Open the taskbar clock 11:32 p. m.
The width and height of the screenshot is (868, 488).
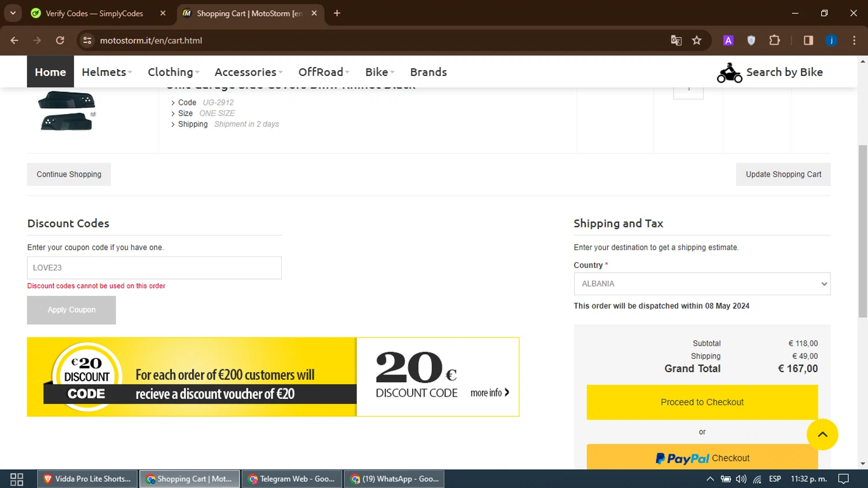(x=808, y=479)
